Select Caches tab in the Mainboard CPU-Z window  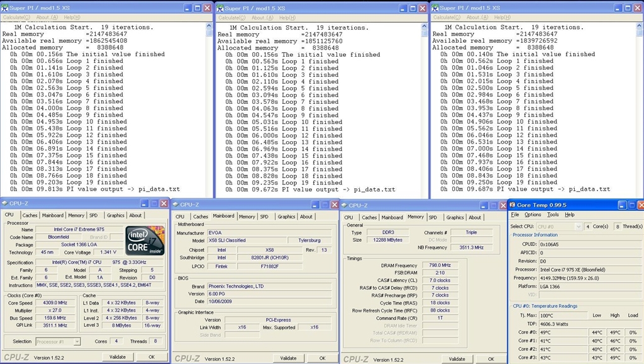[201, 217]
